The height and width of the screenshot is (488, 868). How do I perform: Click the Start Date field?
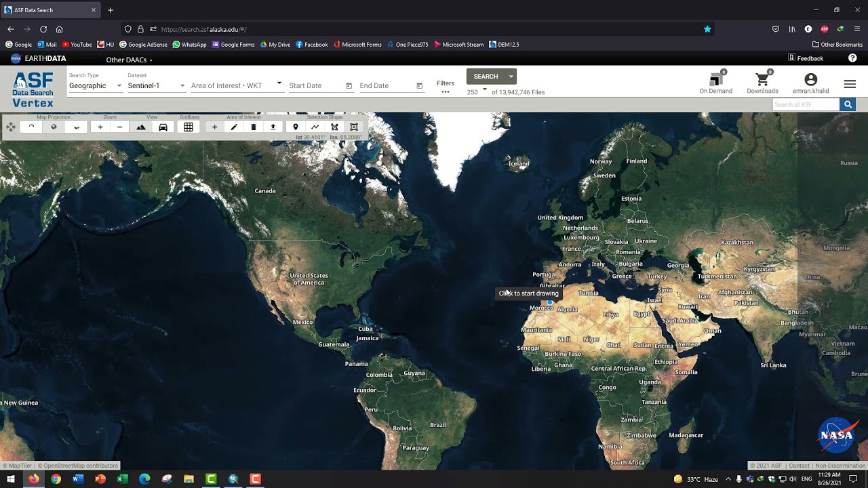coord(315,85)
